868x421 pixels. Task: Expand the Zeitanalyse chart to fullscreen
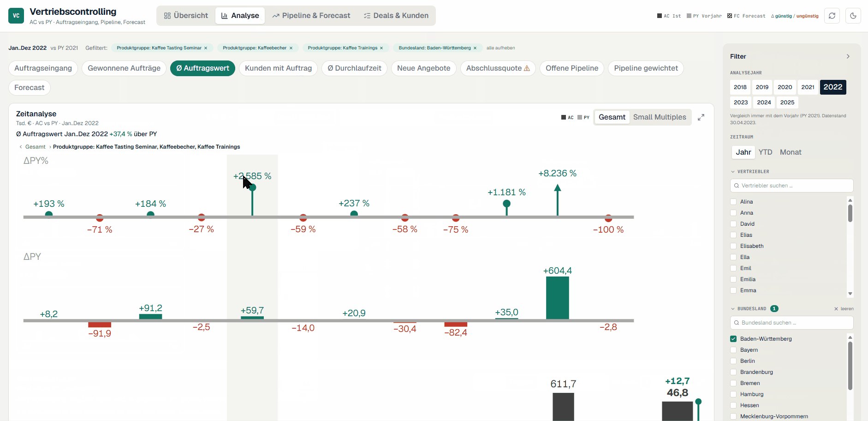(701, 117)
